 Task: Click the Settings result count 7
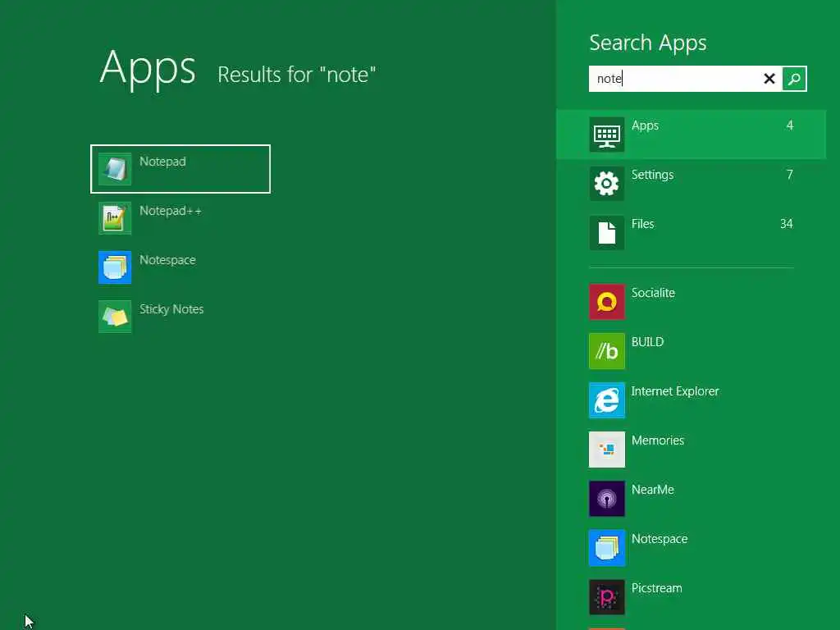click(x=790, y=175)
